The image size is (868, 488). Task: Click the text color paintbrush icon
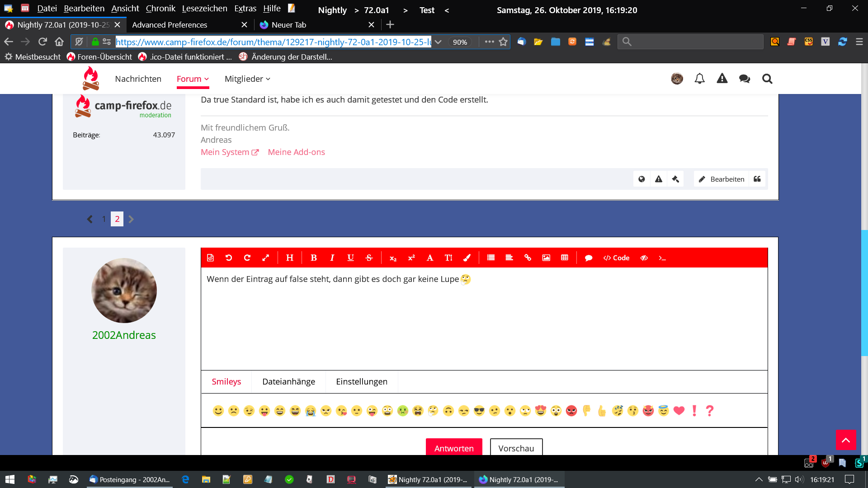point(467,258)
